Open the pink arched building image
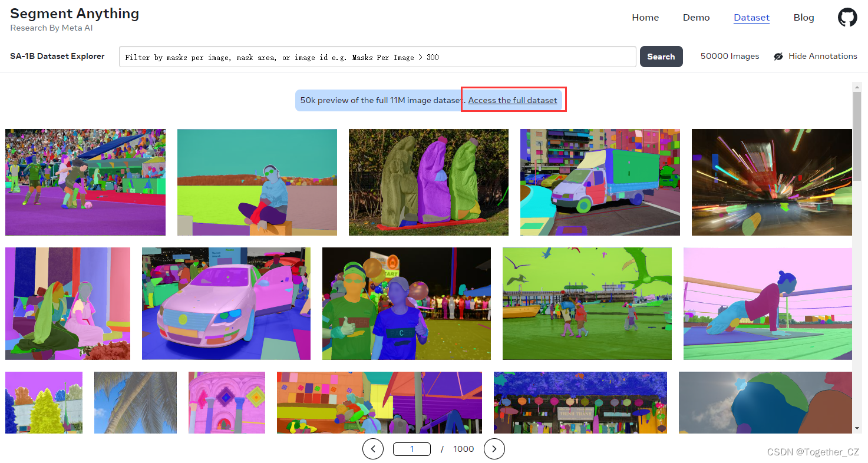This screenshot has height=463, width=868. pos(227,402)
